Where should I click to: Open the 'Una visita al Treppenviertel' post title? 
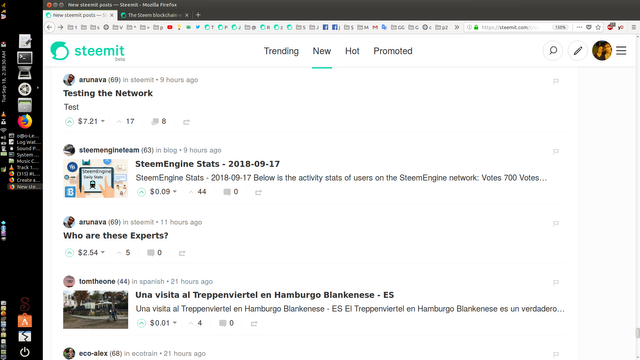[x=264, y=295]
